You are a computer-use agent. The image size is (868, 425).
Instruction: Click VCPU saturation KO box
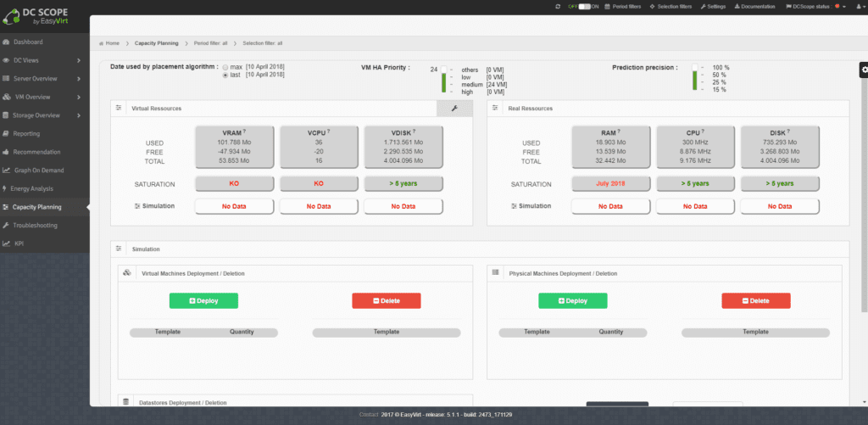coord(319,183)
